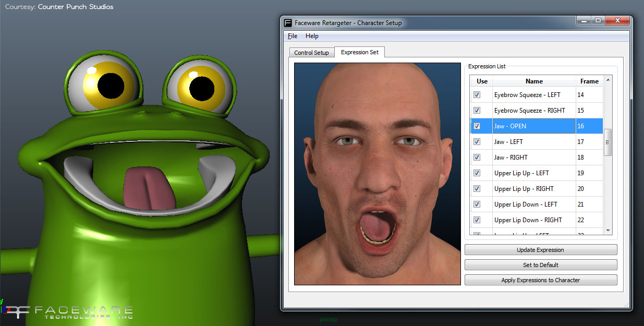Click the Use column header
Viewport: 644px width, 326px height.
tap(482, 81)
